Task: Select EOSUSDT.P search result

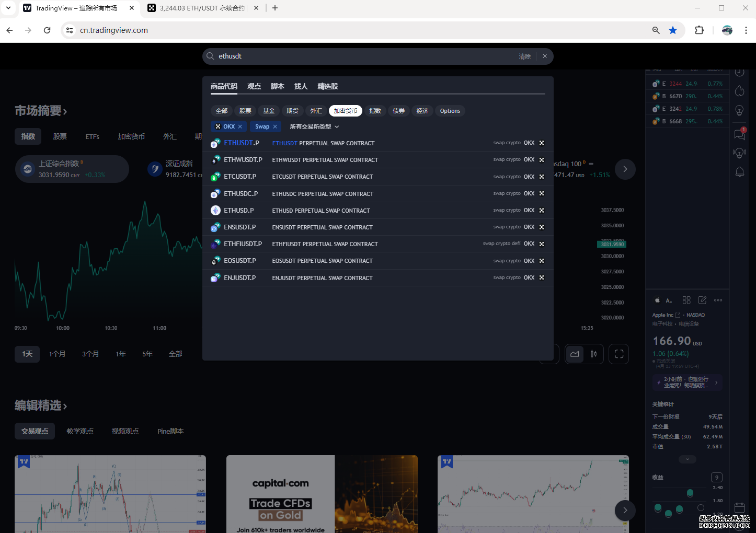Action: pyautogui.click(x=378, y=261)
